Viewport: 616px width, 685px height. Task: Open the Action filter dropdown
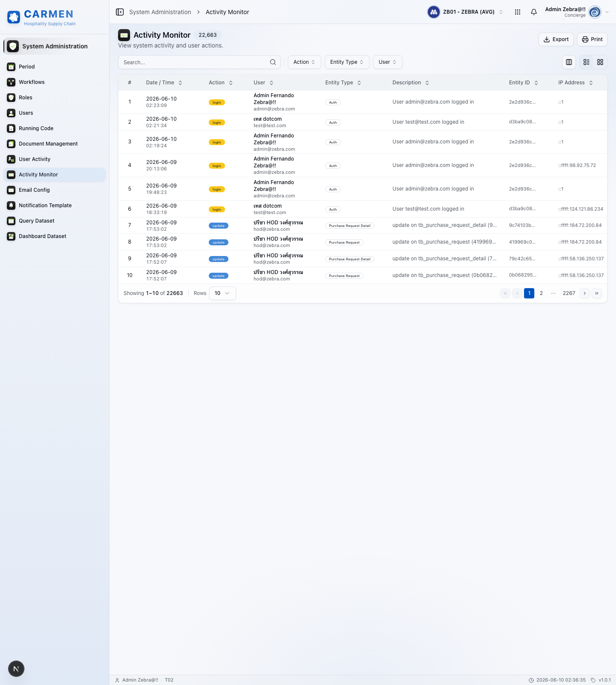(304, 62)
